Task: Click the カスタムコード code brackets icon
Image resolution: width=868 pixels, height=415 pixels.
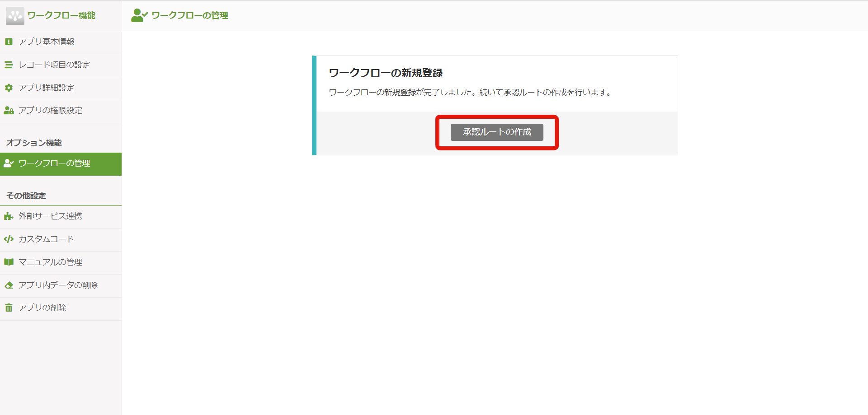Action: (9, 239)
